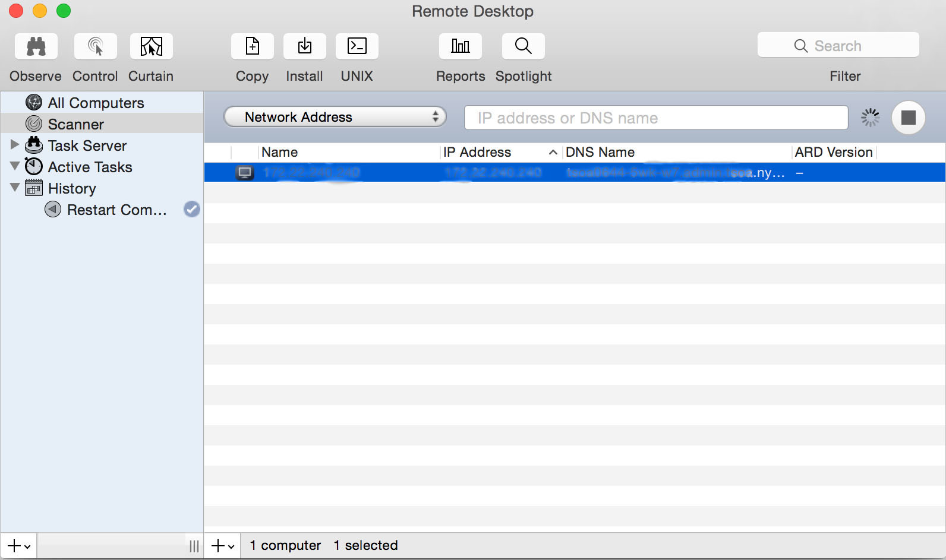Collapse the History disclosure triangle
Viewport: 946px width, 560px height.
pyautogui.click(x=15, y=187)
